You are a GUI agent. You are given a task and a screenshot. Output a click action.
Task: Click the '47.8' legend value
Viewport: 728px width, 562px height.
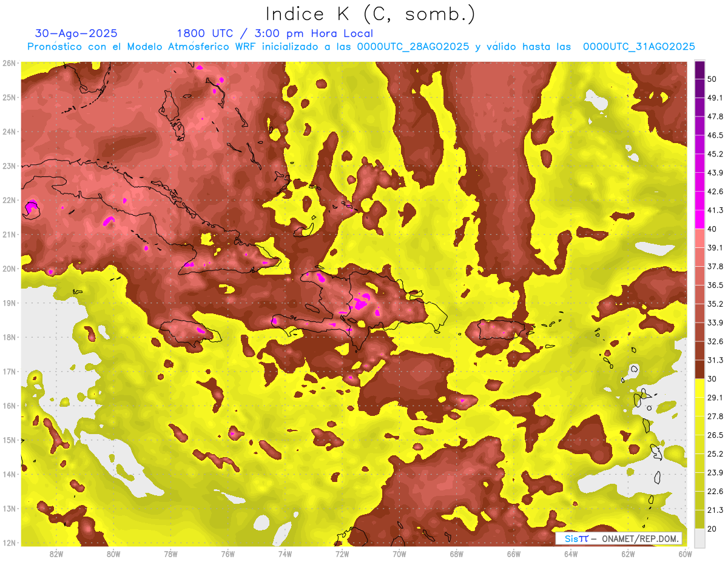715,116
